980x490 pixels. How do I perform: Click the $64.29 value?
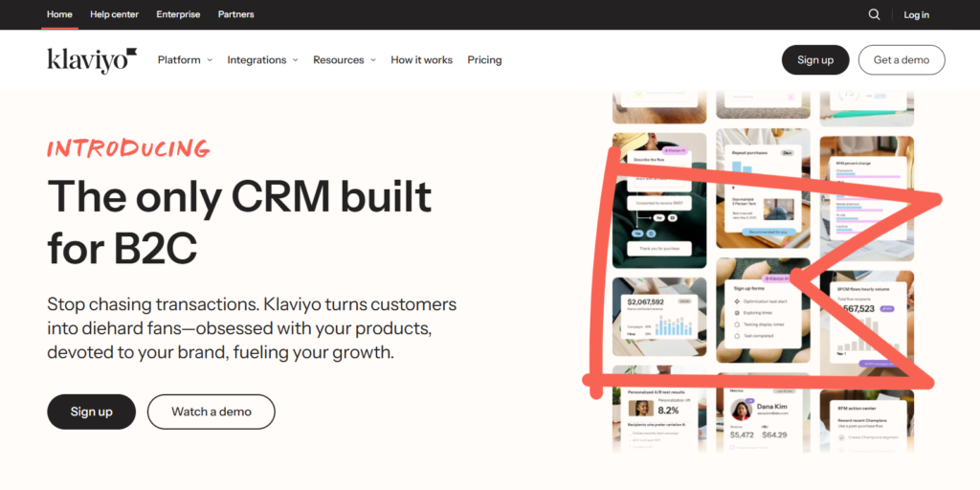[774, 435]
